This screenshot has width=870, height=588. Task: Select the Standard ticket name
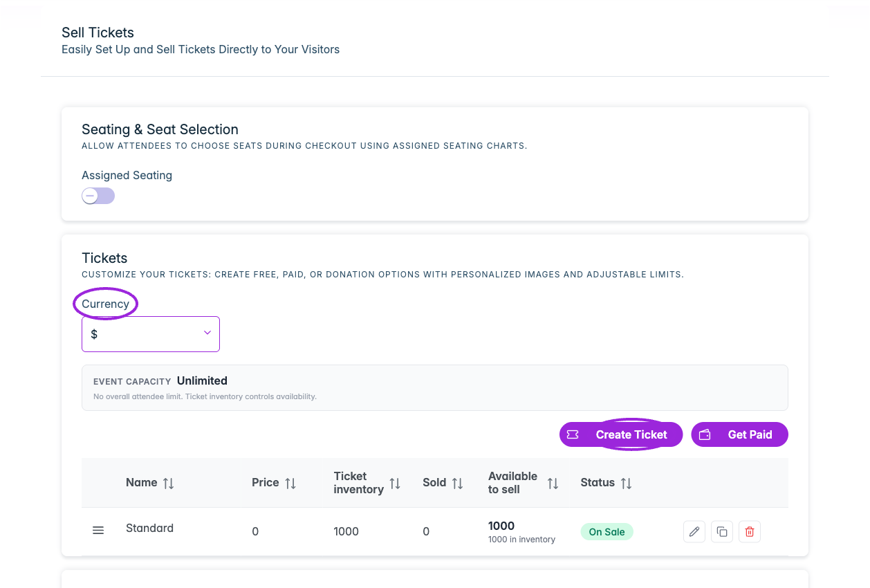(149, 528)
